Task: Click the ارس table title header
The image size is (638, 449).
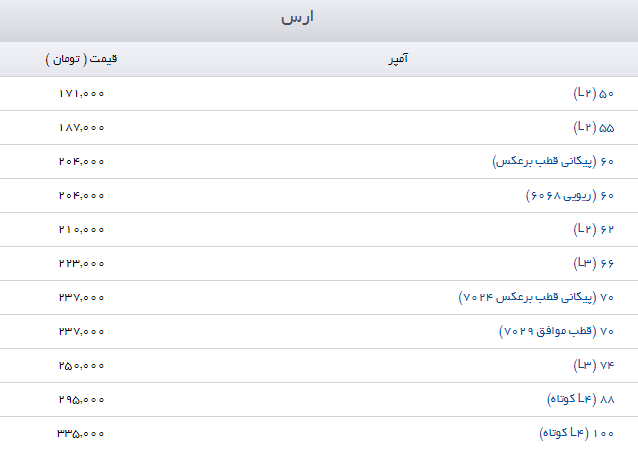Action: click(319, 19)
